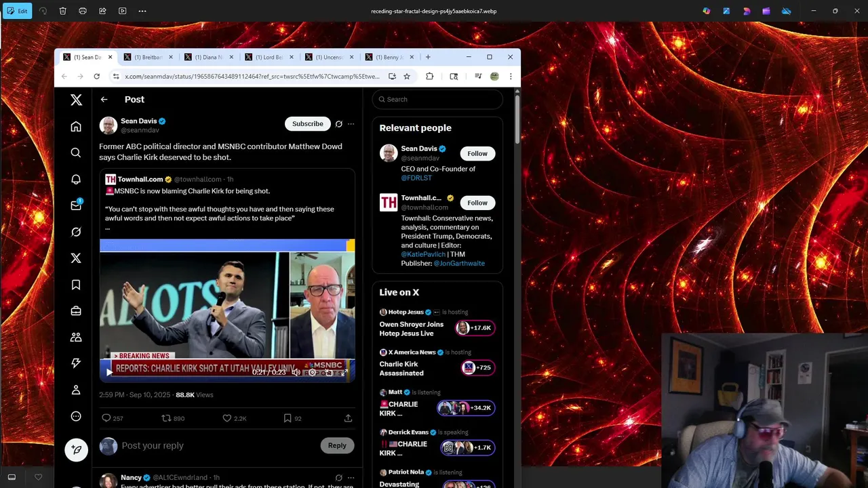Start slideshow in Photos toolbar

click(122, 11)
